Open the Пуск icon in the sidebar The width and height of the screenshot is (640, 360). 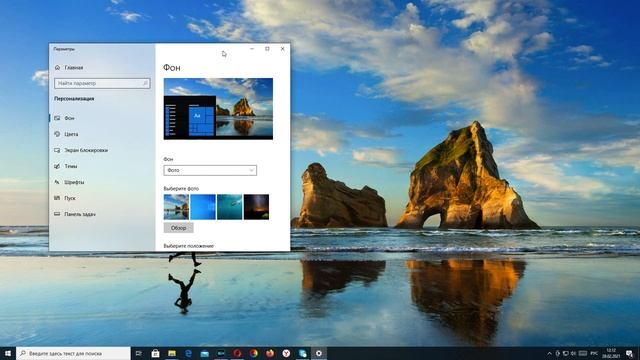(57, 198)
